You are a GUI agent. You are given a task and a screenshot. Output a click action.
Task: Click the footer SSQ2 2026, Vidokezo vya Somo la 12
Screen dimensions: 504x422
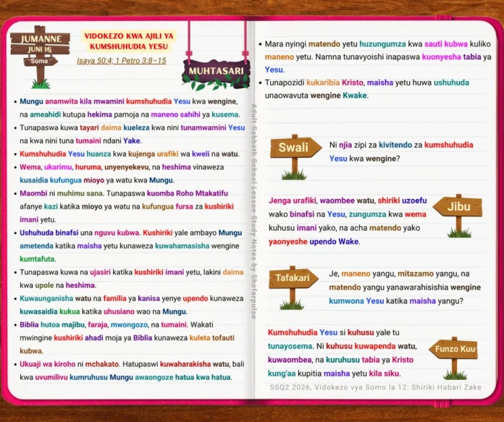[375, 387]
